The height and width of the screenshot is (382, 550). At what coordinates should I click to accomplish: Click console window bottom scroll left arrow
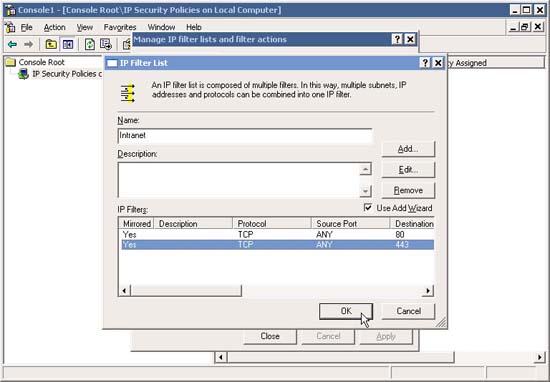pos(220,357)
